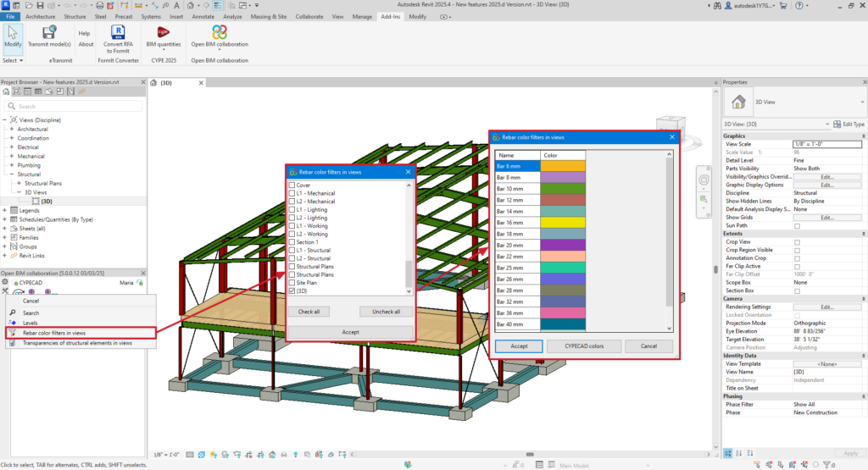
Task: Click the 3D View house icon in Properties
Action: point(738,102)
